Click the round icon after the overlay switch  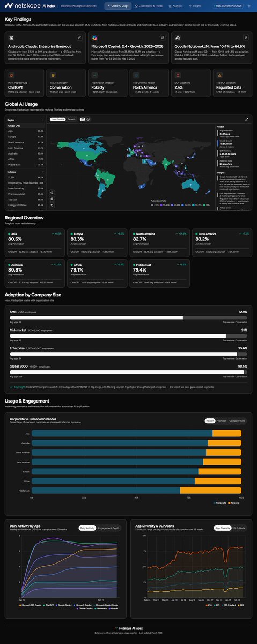click(89, 119)
